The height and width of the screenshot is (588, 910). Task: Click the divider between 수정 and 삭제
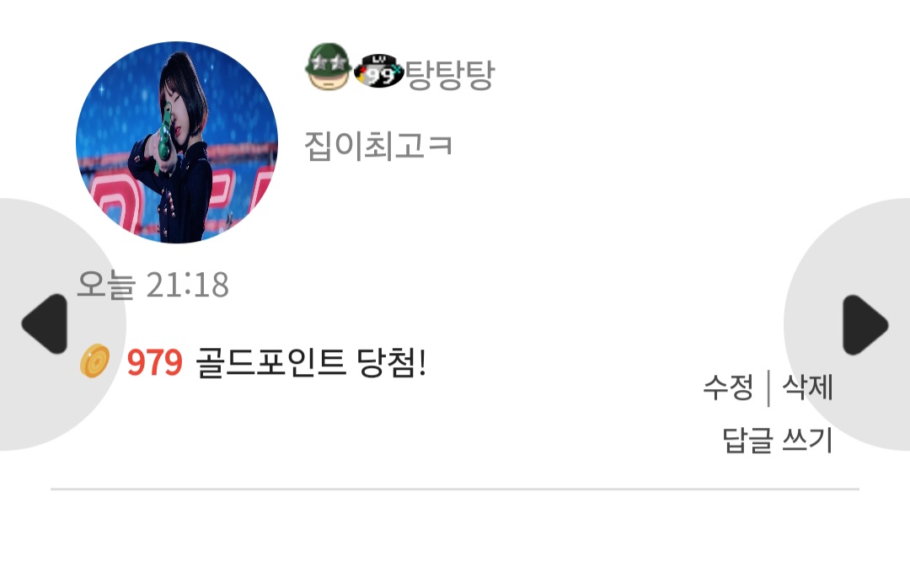[768, 388]
